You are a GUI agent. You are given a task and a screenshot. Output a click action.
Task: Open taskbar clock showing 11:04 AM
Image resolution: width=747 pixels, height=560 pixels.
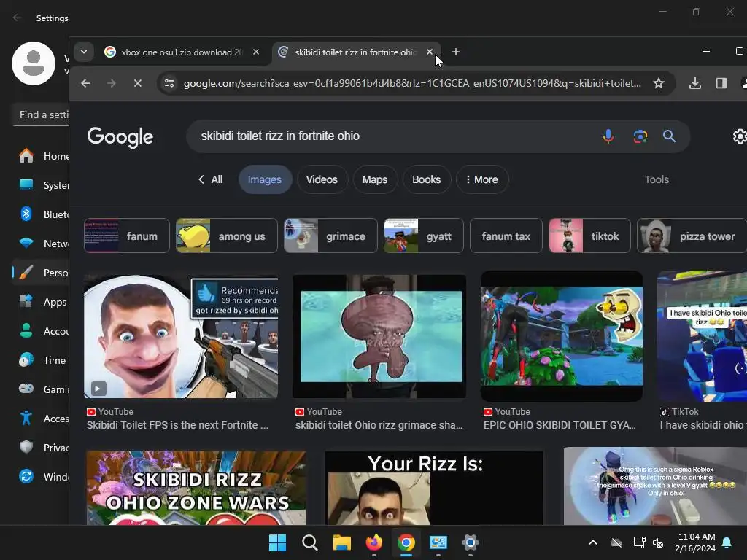(x=695, y=542)
